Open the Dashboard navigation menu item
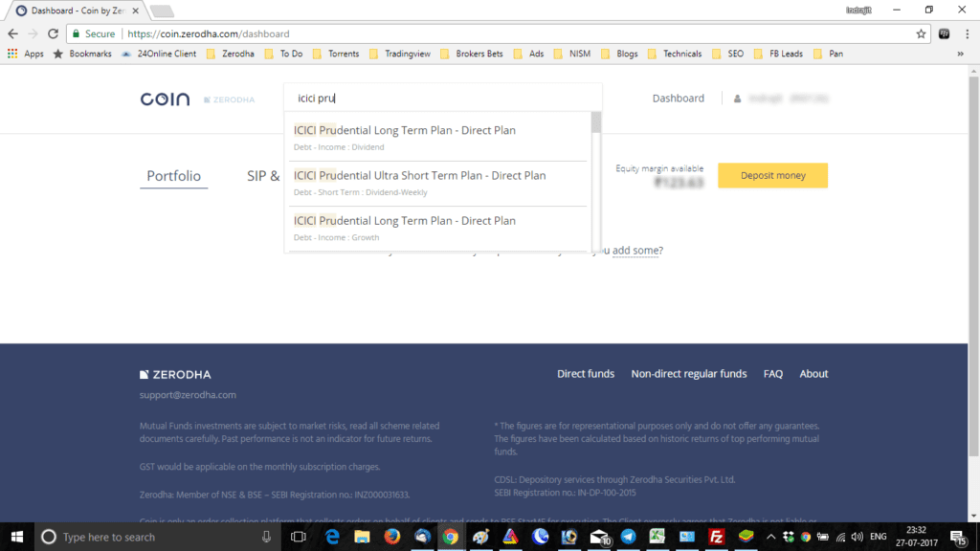980x551 pixels. 679,98
